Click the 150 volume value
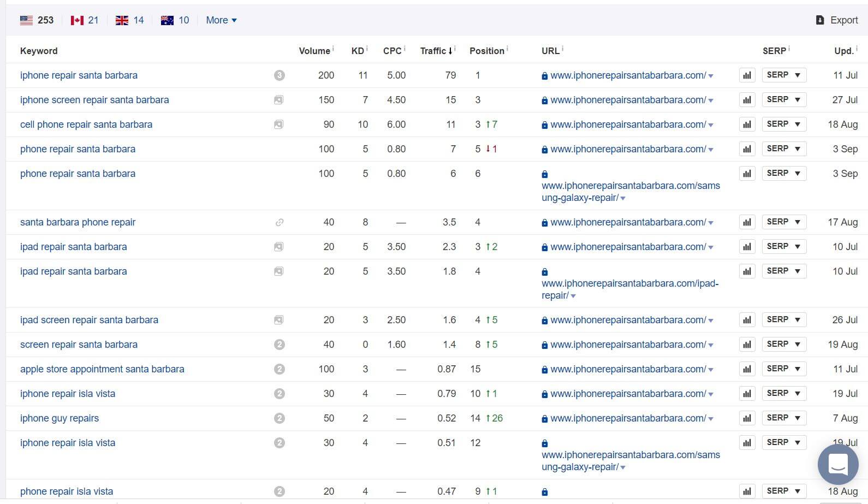 (x=326, y=100)
